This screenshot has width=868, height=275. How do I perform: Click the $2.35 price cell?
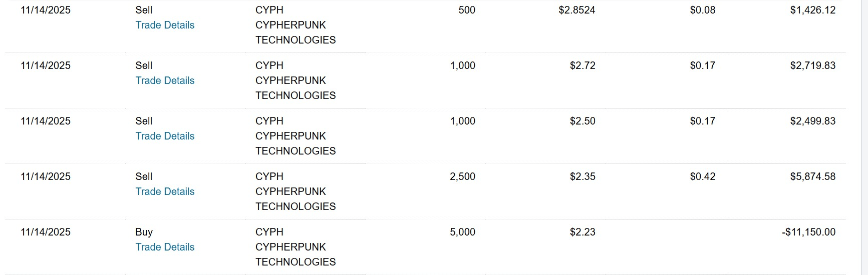[582, 176]
